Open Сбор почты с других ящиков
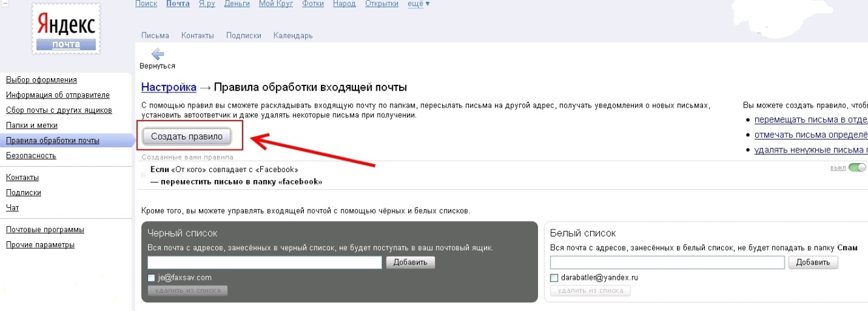This screenshot has width=868, height=311. coord(59,110)
